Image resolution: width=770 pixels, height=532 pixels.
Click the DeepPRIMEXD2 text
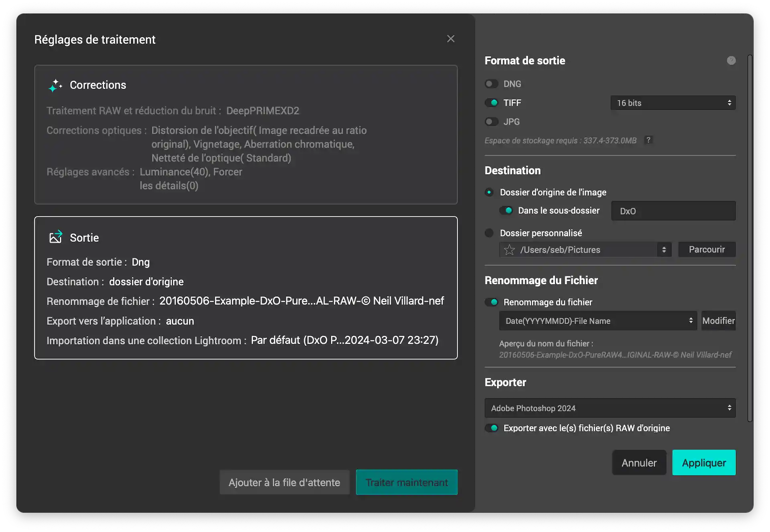(263, 111)
